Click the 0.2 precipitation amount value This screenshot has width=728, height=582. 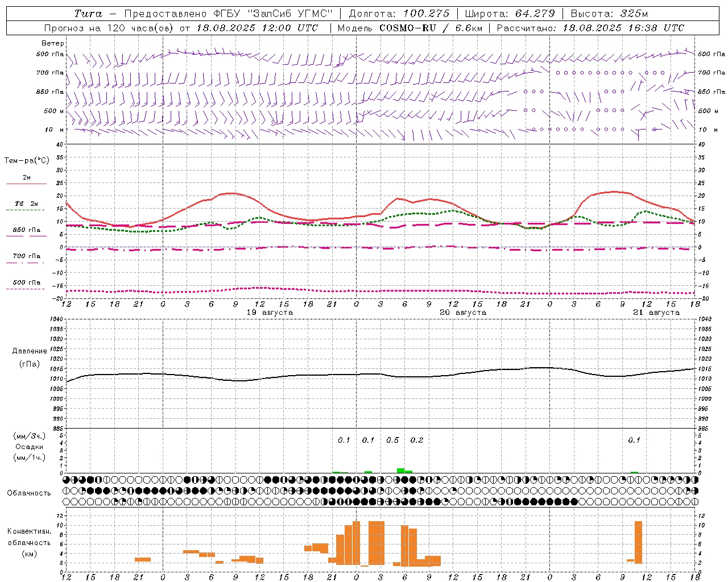coord(417,440)
